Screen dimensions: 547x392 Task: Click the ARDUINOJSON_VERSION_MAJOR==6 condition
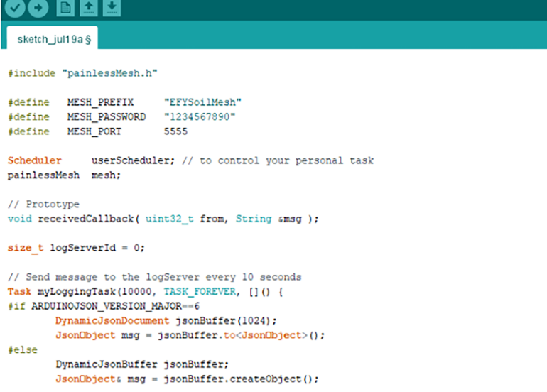point(116,306)
